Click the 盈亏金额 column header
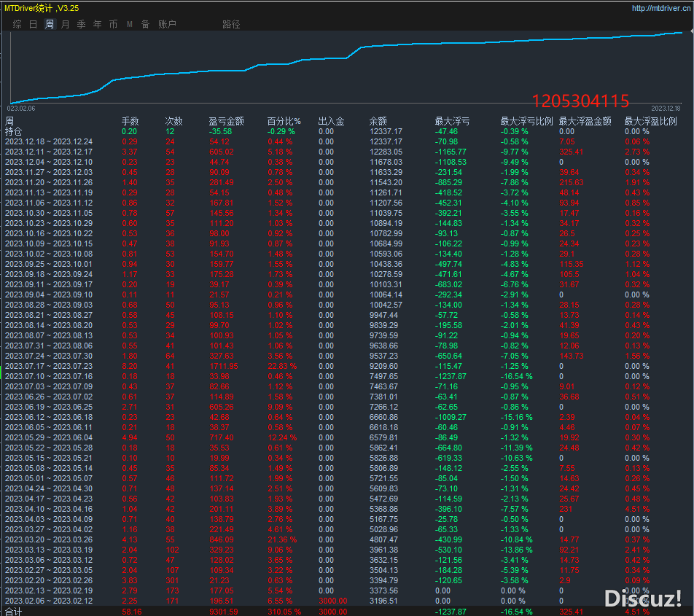Screen dimensions: 694x616 point(227,121)
